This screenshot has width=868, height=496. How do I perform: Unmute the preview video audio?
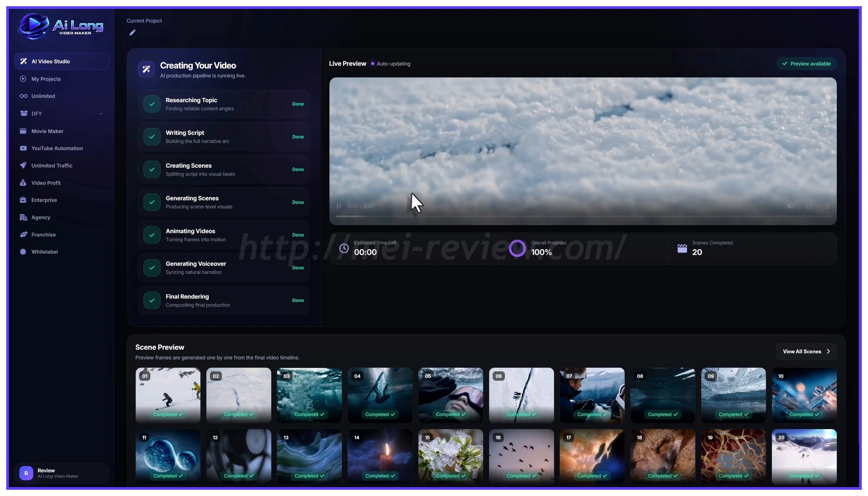(790, 206)
